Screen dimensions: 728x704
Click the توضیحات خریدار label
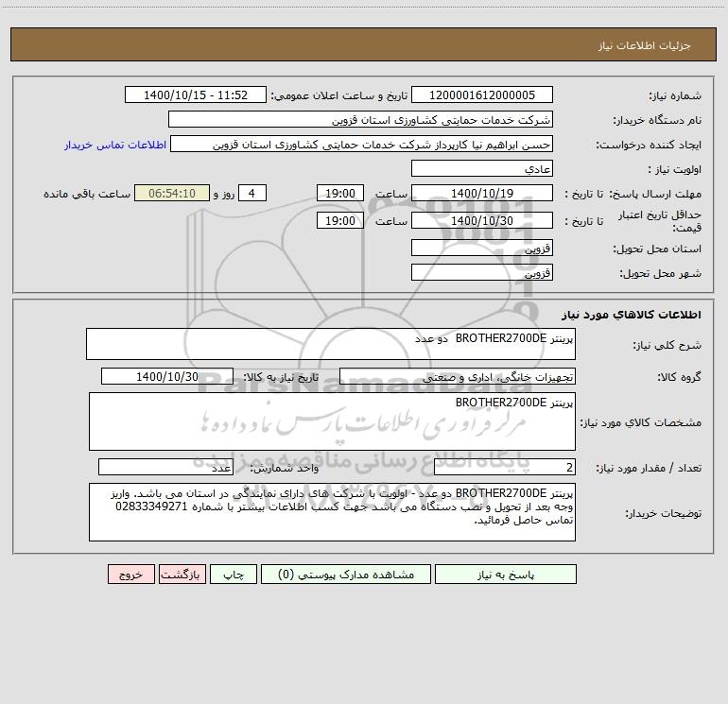click(x=663, y=513)
